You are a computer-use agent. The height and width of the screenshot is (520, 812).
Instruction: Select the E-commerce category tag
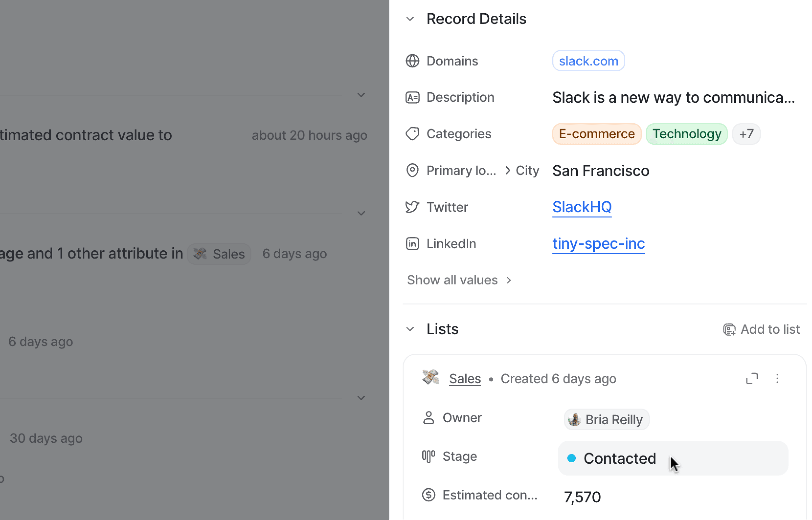(x=597, y=134)
